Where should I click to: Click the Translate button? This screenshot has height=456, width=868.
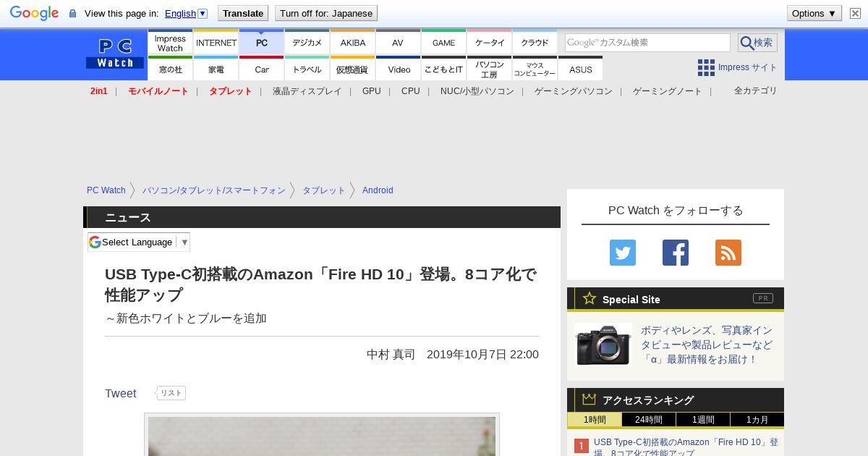243,13
